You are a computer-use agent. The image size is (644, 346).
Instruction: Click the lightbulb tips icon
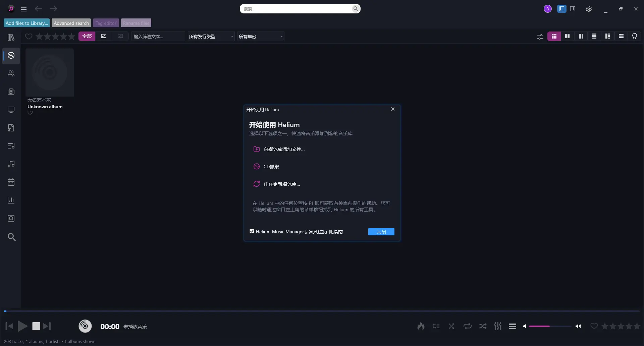tap(635, 36)
